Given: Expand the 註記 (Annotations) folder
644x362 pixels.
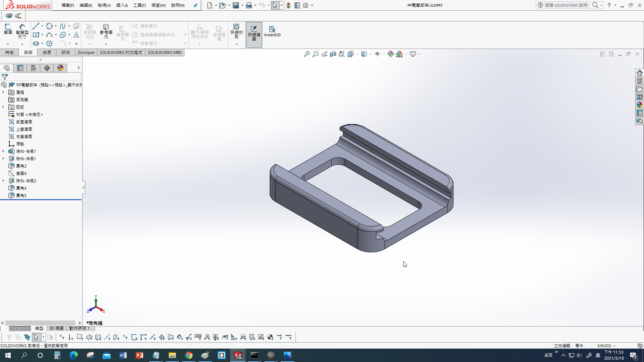Looking at the screenshot, I should [3, 107].
